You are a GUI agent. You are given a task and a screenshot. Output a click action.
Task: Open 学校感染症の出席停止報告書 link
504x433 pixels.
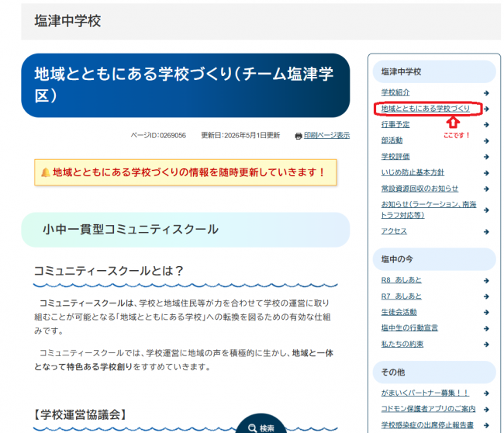(427, 425)
